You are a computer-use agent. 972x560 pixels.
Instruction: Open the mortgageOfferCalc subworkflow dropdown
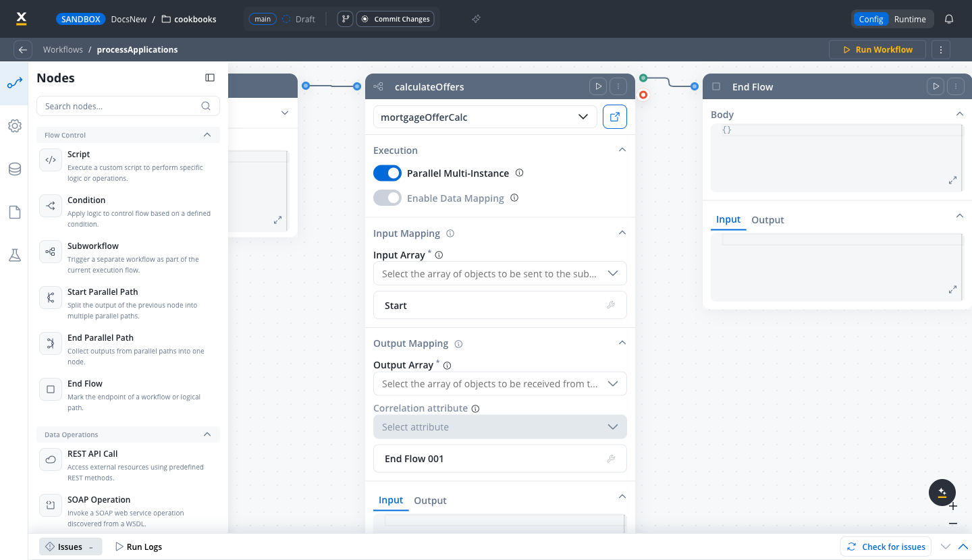tap(485, 117)
